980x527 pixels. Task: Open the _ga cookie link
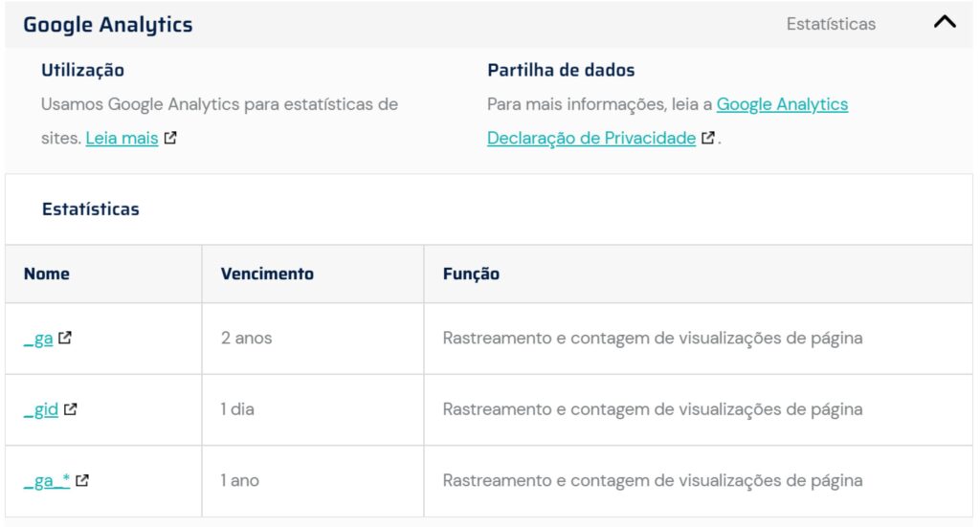pos(38,339)
